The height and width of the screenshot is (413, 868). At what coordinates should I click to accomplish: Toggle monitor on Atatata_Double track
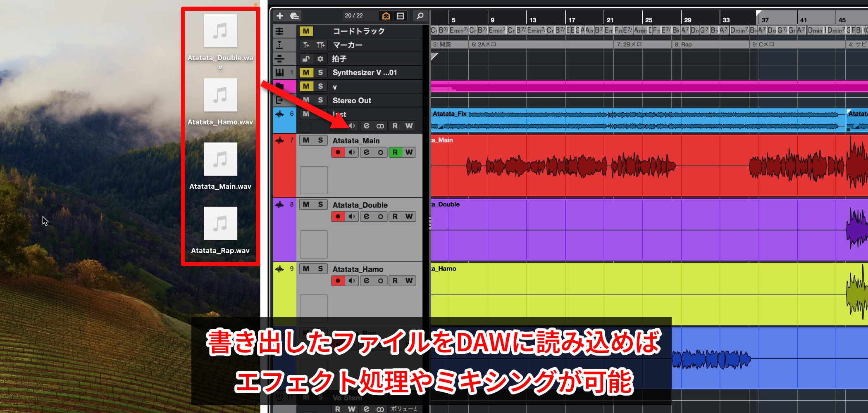352,216
